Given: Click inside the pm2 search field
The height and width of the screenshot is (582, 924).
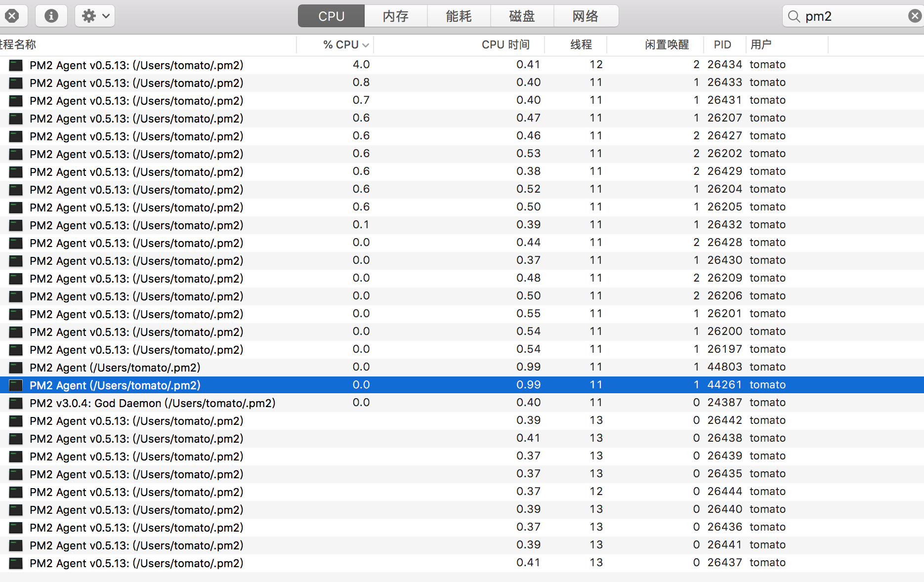Looking at the screenshot, I should (840, 16).
